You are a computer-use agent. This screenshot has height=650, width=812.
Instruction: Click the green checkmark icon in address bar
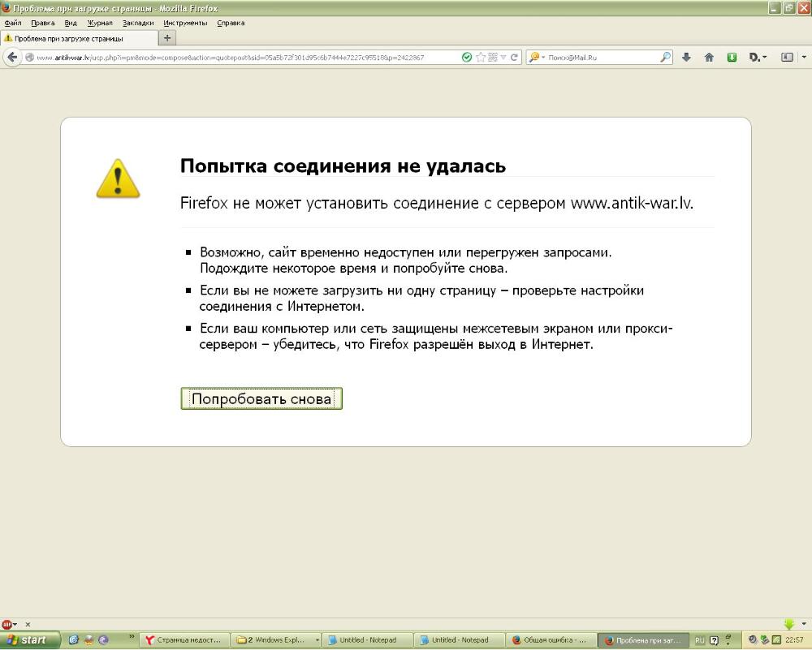tap(467, 58)
